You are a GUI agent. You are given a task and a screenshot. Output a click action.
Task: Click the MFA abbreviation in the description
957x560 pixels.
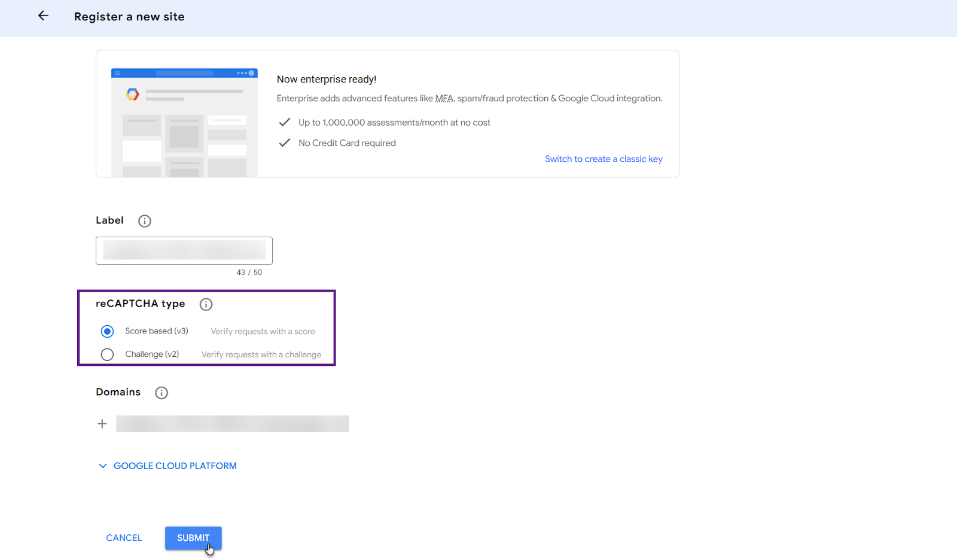444,99
